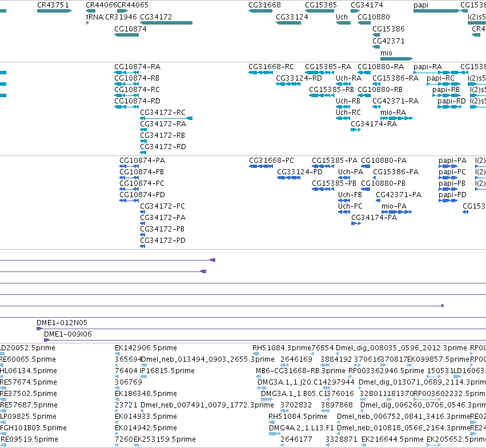Open the CG34174-PA protein feature

[356, 223]
